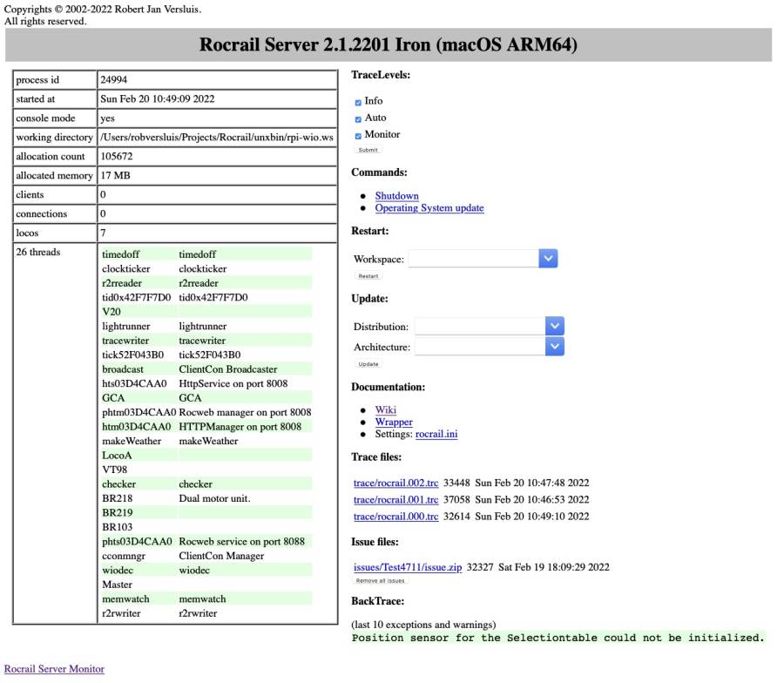The image size is (784, 683).
Task: Download the Test4711 issue.zip file
Action: [407, 567]
